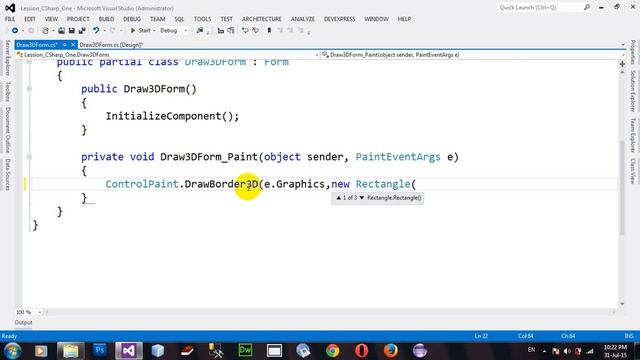Save the current file with the Save icon
Image resolution: width=640 pixels, height=360 pixels.
pos(71,31)
